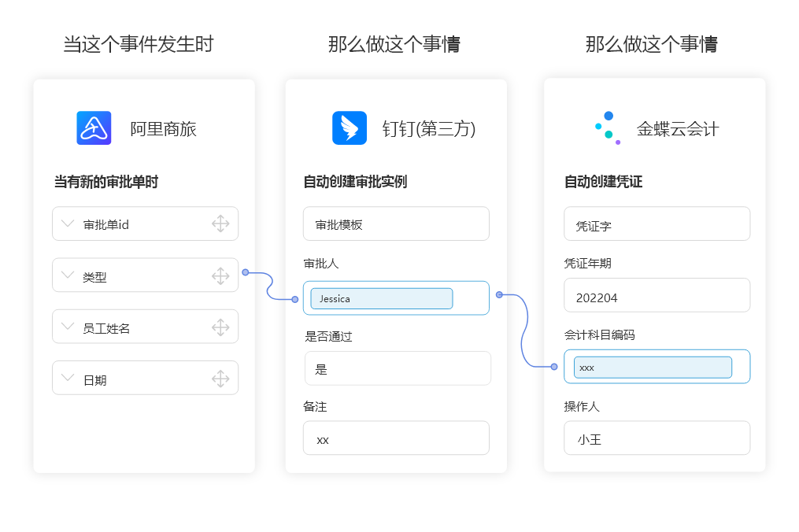Screen dimensions: 799x532
Task: Click the 钉钉(第三方) app logo icon
Action: pyautogui.click(x=349, y=127)
